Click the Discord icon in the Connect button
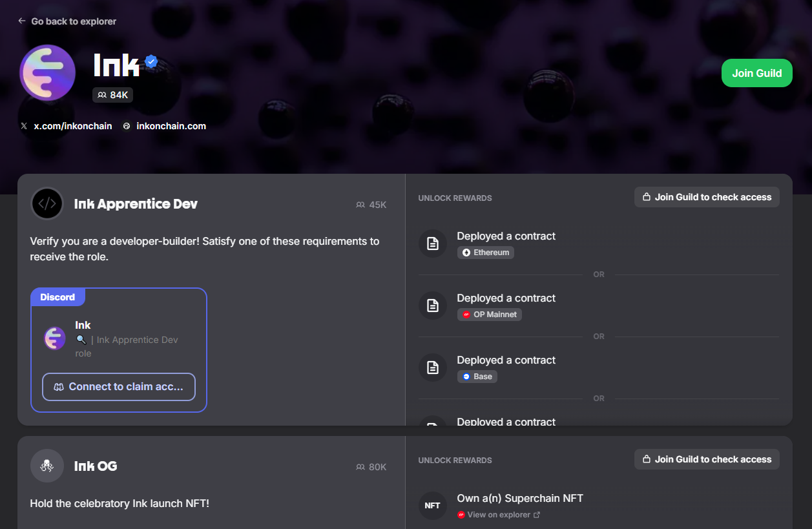812x529 pixels. tap(59, 387)
